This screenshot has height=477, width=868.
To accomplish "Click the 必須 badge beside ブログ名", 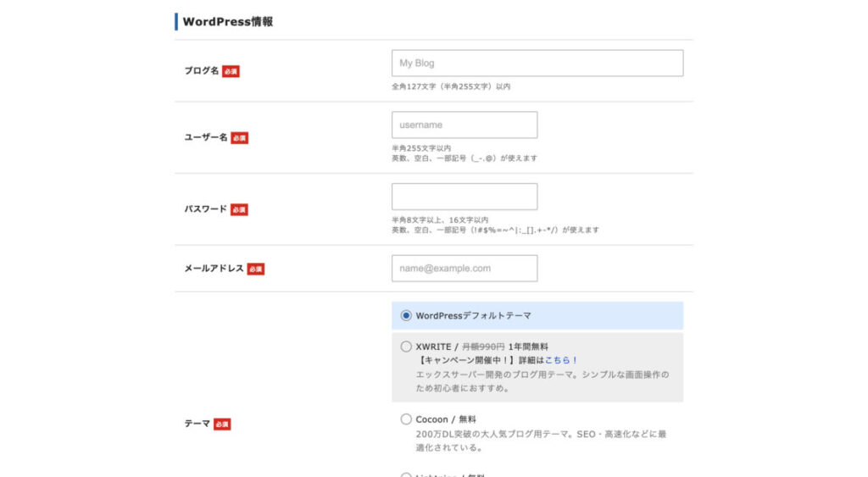I will (x=231, y=72).
